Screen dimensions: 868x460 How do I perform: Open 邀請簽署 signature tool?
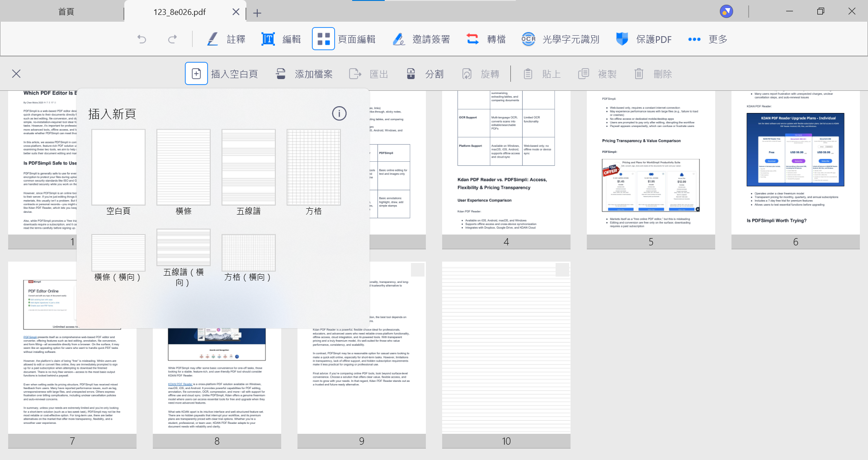pyautogui.click(x=421, y=39)
